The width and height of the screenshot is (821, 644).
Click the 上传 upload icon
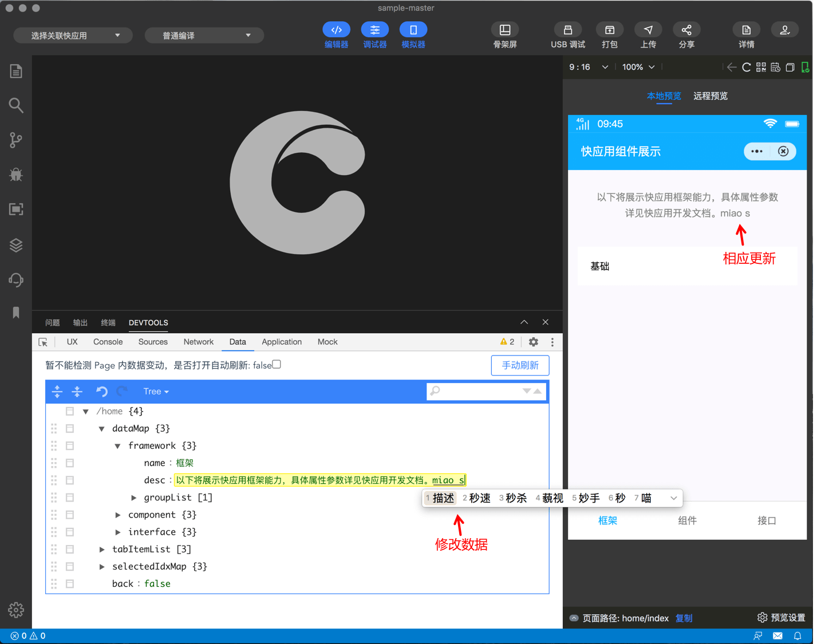click(648, 30)
